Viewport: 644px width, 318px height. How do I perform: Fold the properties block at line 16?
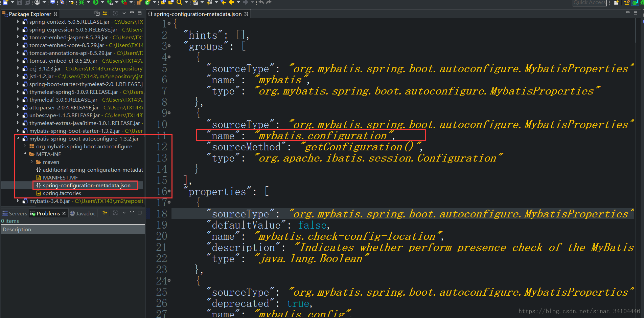(x=169, y=191)
